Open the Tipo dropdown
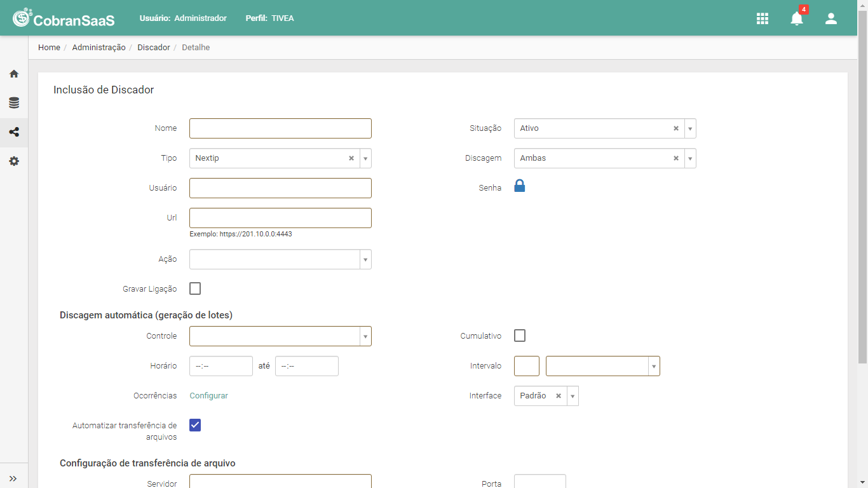868x488 pixels. coord(365,158)
